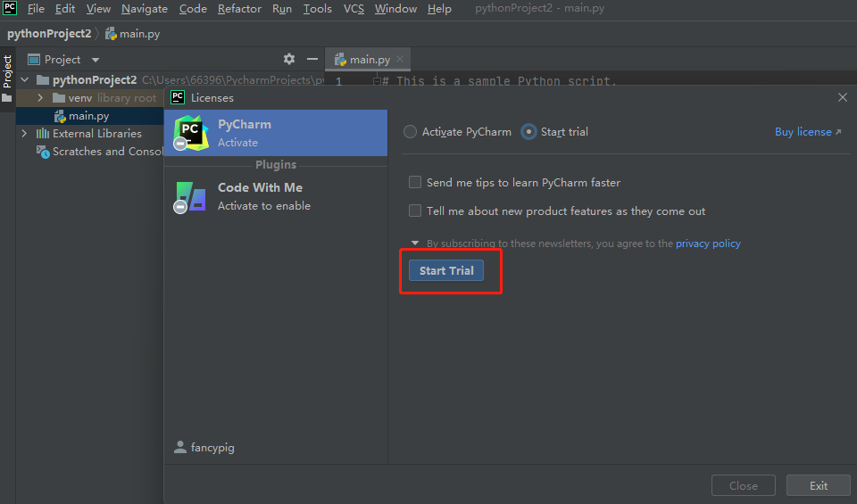Image resolution: width=857 pixels, height=504 pixels.
Task: Click the fancypig user account icon
Action: pyautogui.click(x=179, y=447)
